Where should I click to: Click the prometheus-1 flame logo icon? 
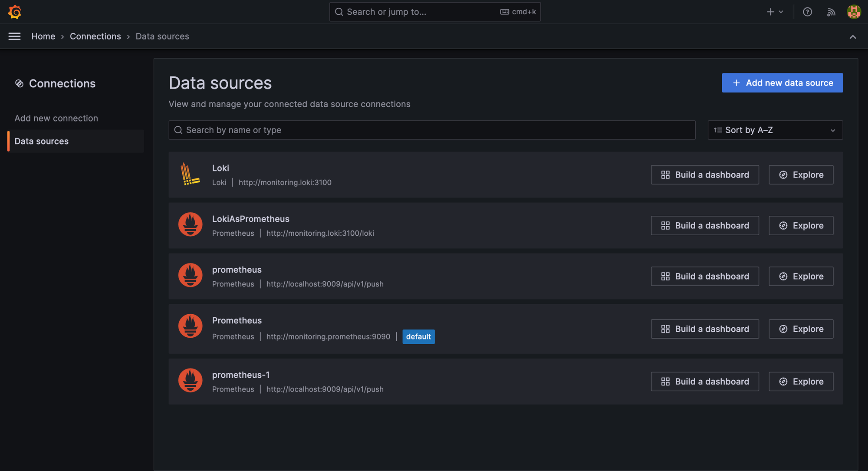coord(190,380)
